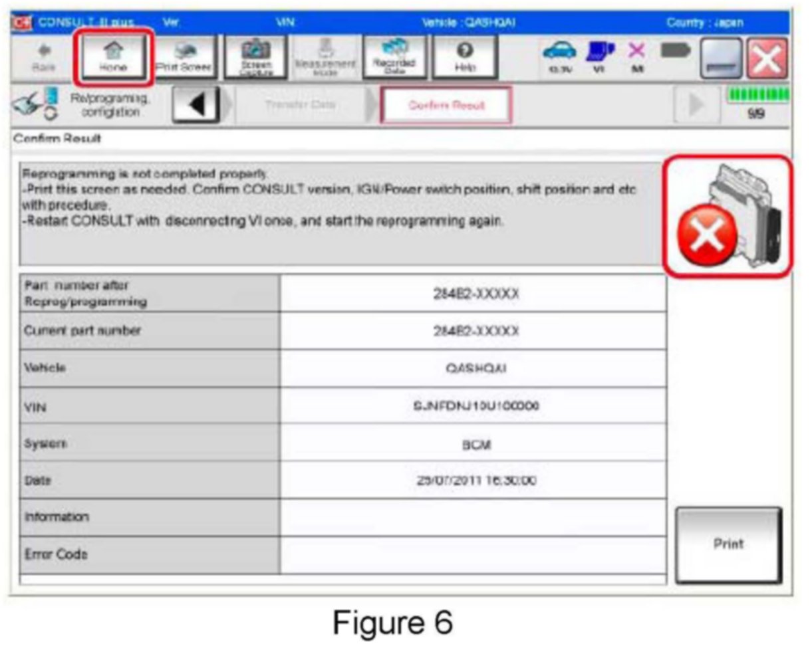Viewport: 812px width, 660px height.
Task: Click the part number after reprogramming value
Action: click(x=473, y=294)
